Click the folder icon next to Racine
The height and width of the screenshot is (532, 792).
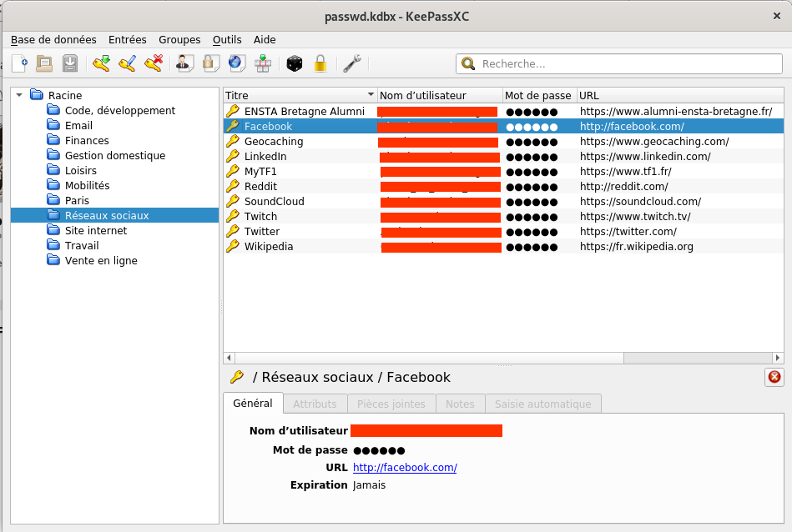37,94
